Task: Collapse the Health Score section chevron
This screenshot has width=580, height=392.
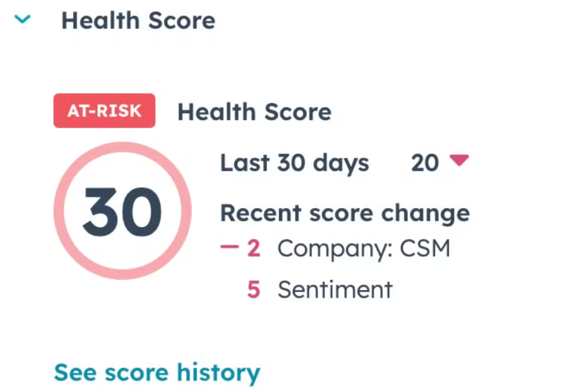Action: tap(23, 20)
